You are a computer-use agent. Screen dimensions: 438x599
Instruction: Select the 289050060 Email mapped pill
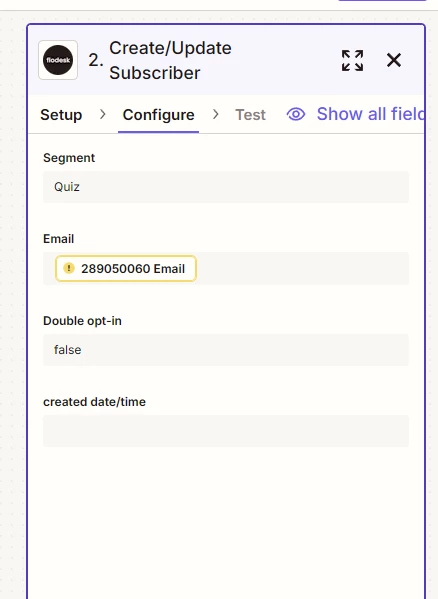(x=126, y=269)
